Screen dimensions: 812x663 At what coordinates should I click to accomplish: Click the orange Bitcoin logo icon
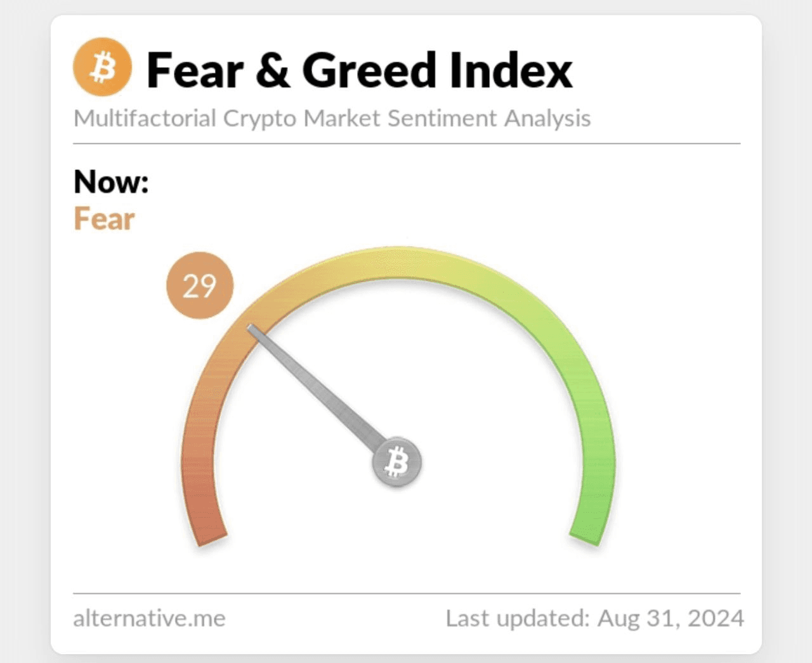coord(102,68)
